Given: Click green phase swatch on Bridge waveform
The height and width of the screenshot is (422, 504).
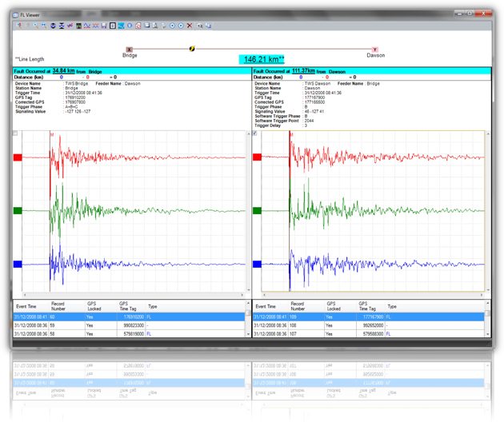Looking at the screenshot, I should 18,211.
